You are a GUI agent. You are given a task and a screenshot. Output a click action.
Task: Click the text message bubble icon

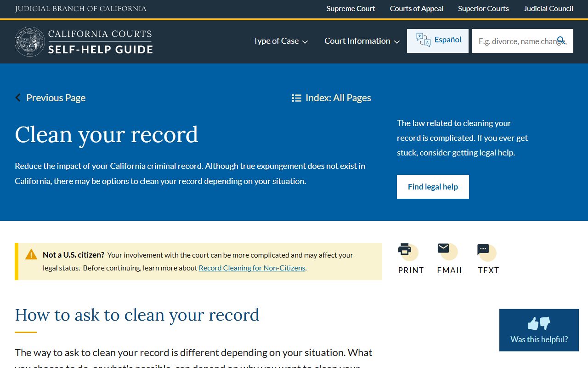point(483,249)
